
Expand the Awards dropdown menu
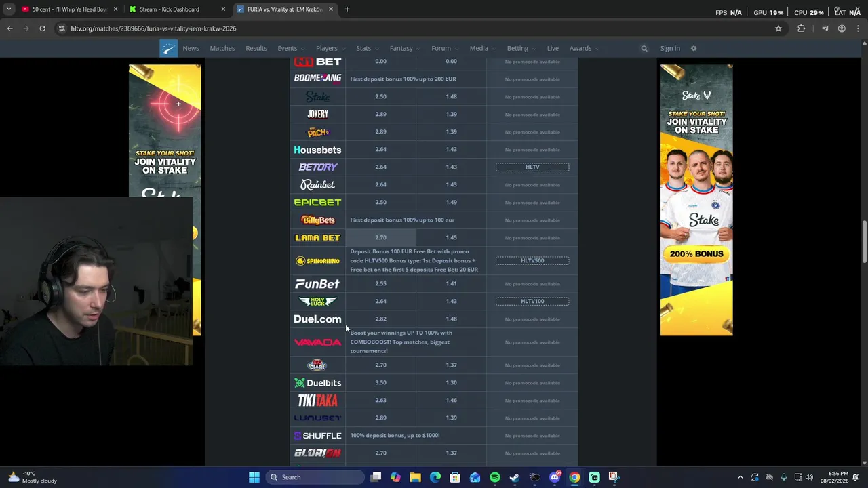(x=585, y=48)
